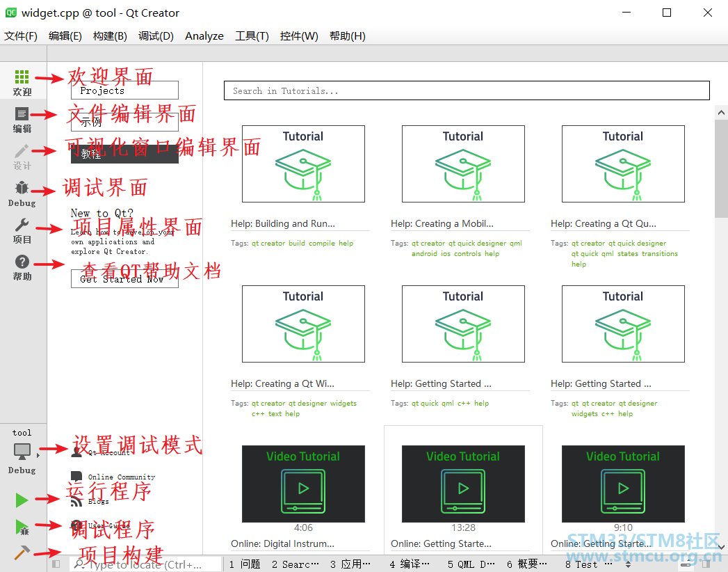Screen dimensions: 728x572
Task: Open Creating a Mobile tutorial thumbnail
Action: click(463, 164)
